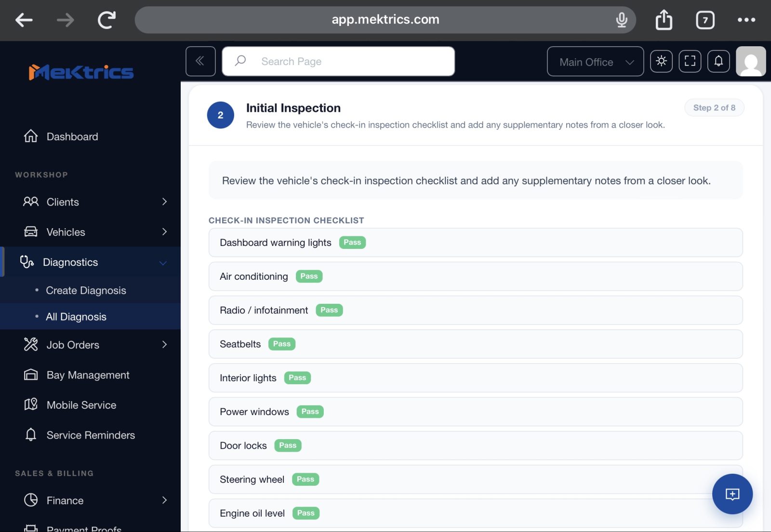Enter fullscreen mode from the top bar

[x=690, y=61]
